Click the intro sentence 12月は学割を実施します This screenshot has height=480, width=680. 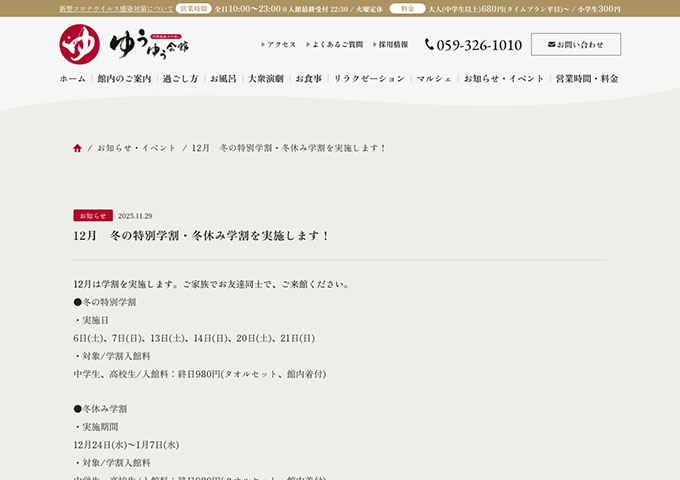pyautogui.click(x=212, y=284)
